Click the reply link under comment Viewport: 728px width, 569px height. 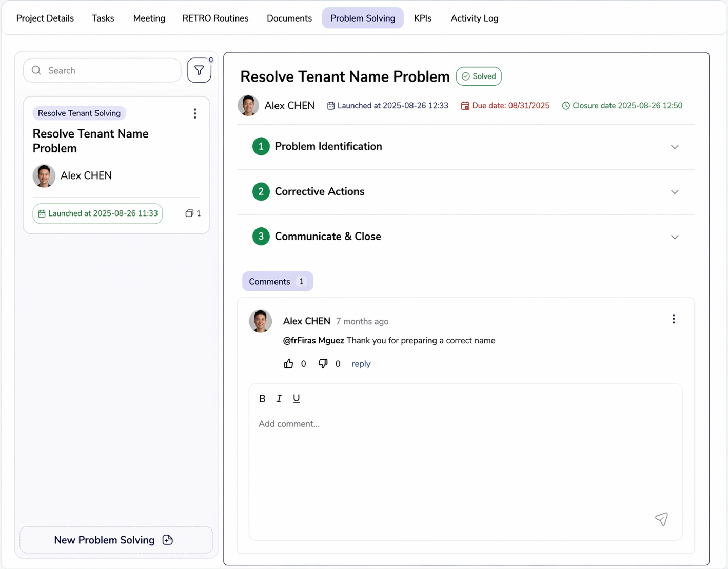361,364
